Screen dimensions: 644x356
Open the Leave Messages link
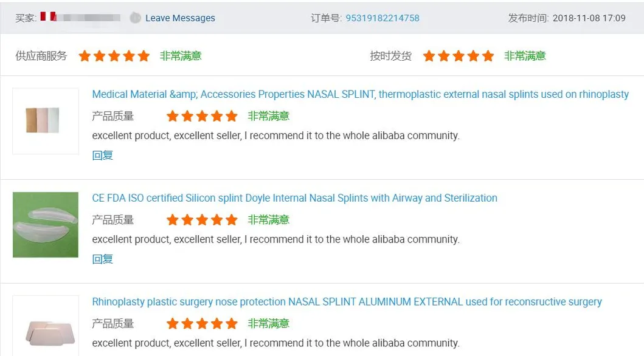point(180,18)
